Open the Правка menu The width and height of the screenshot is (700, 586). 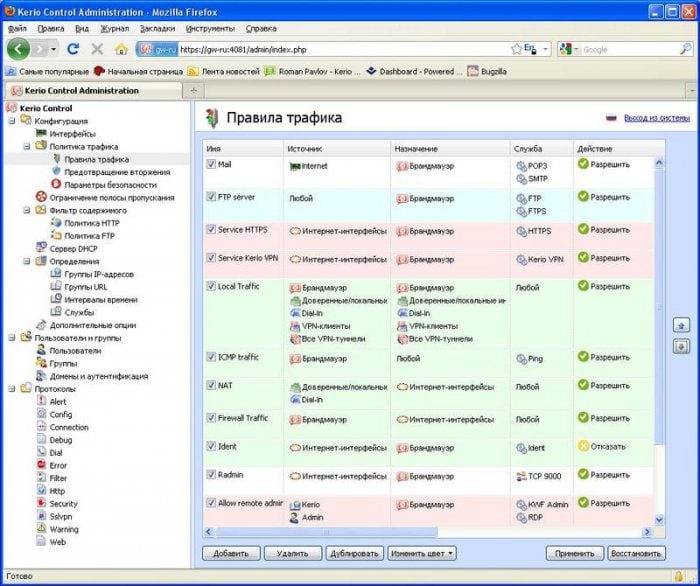(51, 29)
